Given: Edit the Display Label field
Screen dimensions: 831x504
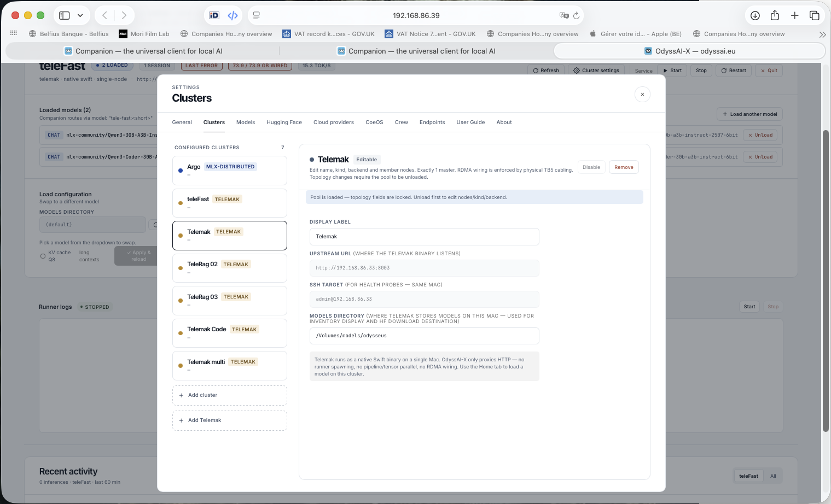Looking at the screenshot, I should pyautogui.click(x=425, y=237).
